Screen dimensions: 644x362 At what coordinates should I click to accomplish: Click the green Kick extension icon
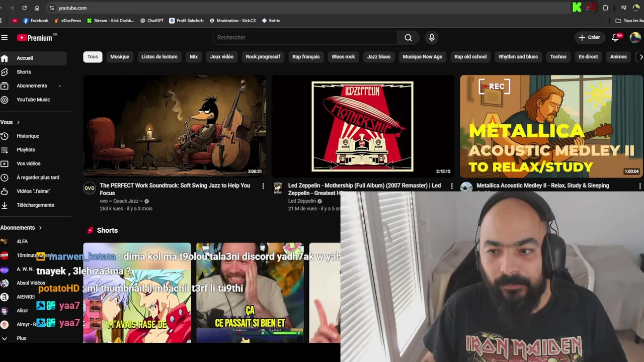[577, 8]
